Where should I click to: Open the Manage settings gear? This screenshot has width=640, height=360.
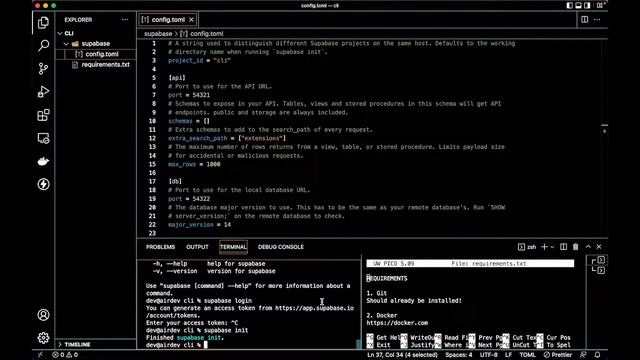pos(43,338)
